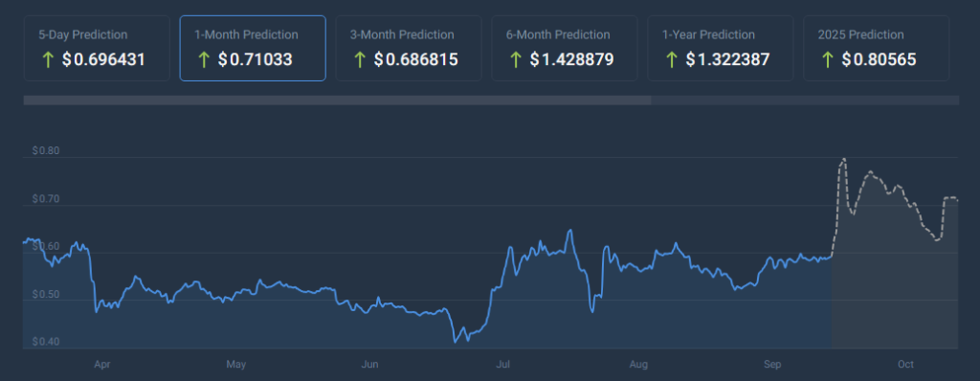This screenshot has width=980, height=381.
Task: Open the 3-Month Prediction card
Action: pos(409,48)
